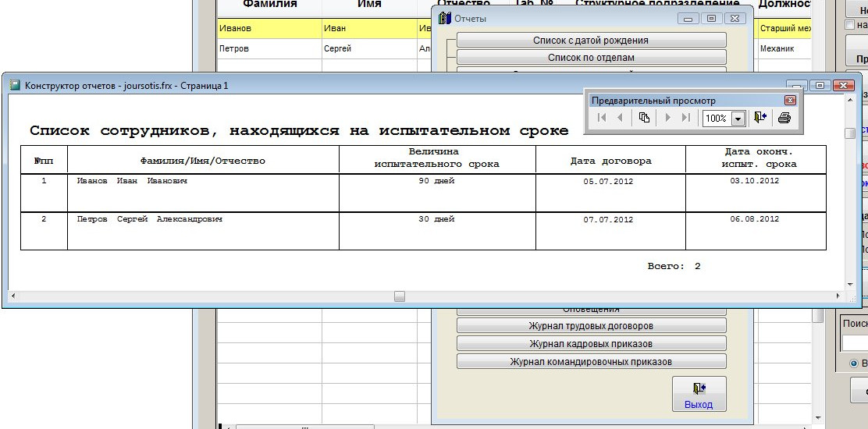Go to previous page in preview toolbar
The image size is (868, 429).
pyautogui.click(x=620, y=118)
